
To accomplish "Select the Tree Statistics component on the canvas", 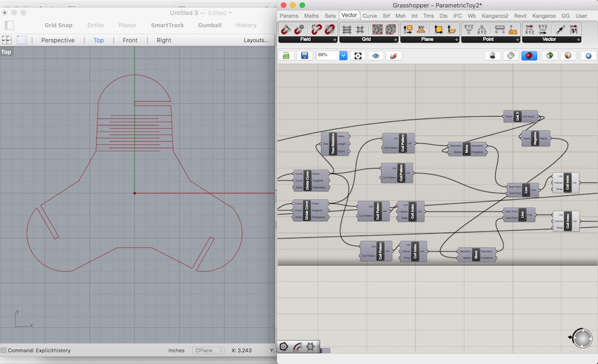I will (x=335, y=143).
